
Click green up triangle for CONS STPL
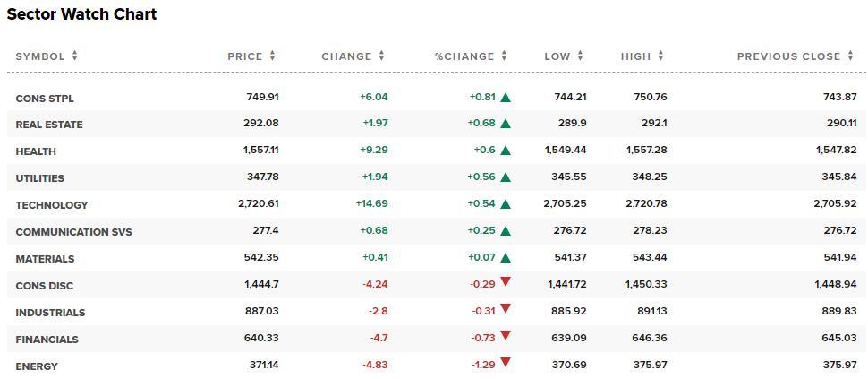tap(505, 98)
